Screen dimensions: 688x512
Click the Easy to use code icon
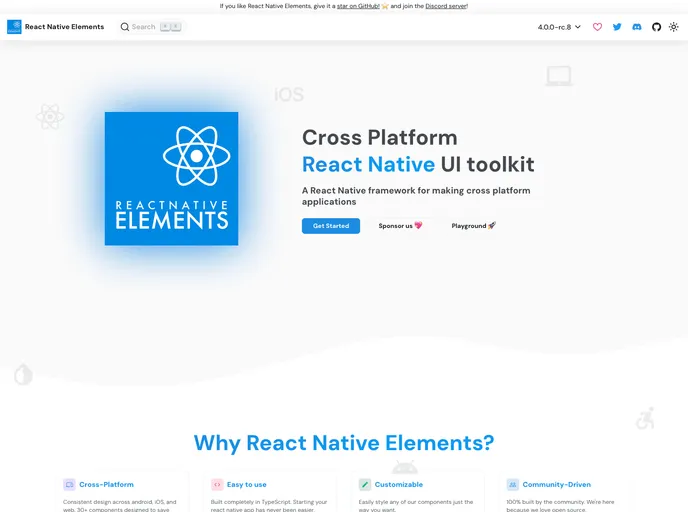coord(217,484)
